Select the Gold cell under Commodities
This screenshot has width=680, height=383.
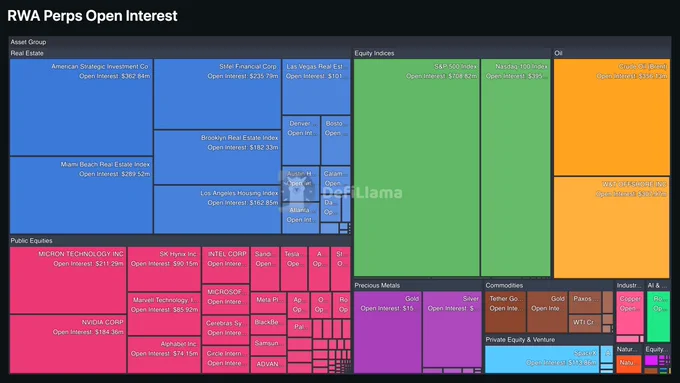pyautogui.click(x=547, y=312)
